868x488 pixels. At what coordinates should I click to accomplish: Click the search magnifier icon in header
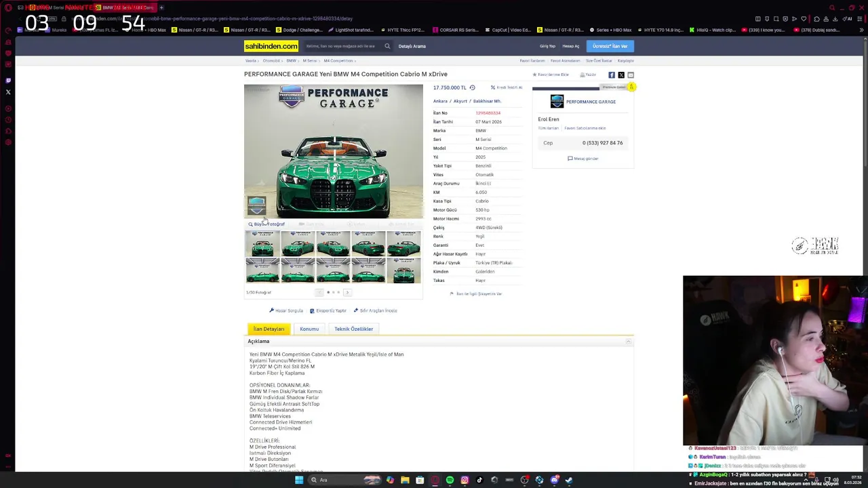tap(387, 46)
